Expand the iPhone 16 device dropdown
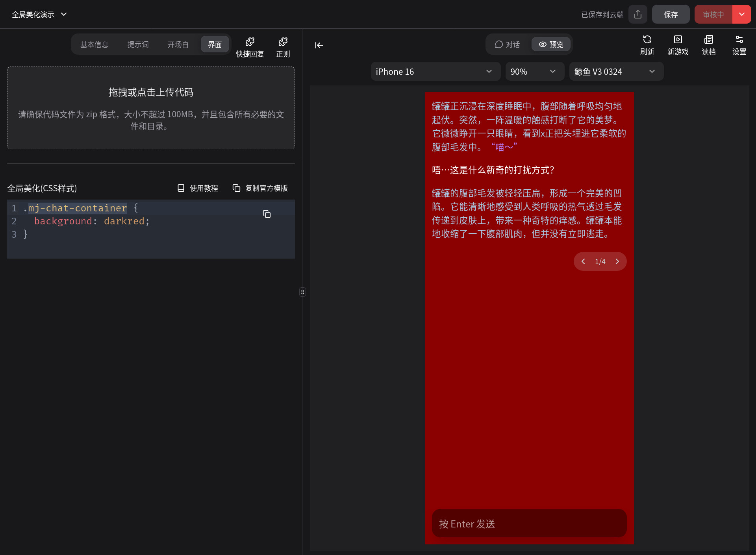The height and width of the screenshot is (555, 756). (x=435, y=72)
